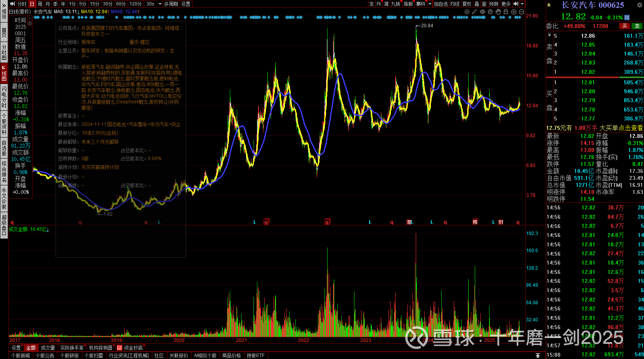The height and width of the screenshot is (359, 644).
Task: Toggle the chart lock icon
Action: [x=506, y=12]
